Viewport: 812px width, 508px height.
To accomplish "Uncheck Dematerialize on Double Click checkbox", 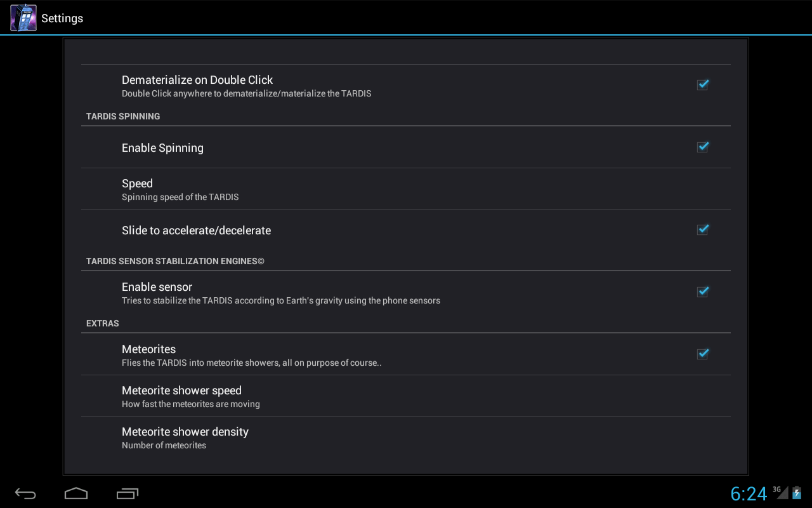I will coord(702,84).
